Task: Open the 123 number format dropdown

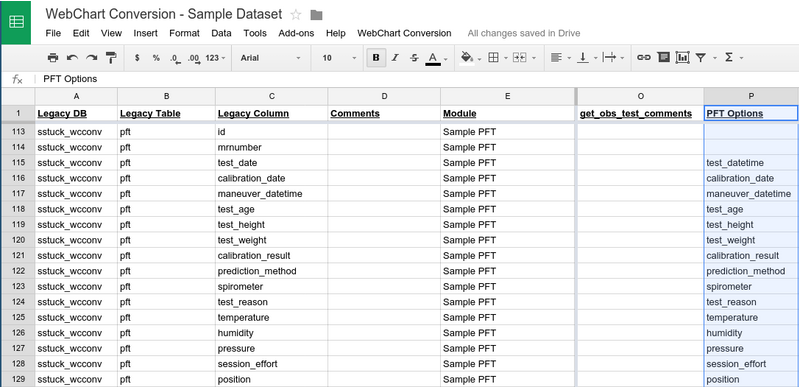Action: tap(216, 58)
